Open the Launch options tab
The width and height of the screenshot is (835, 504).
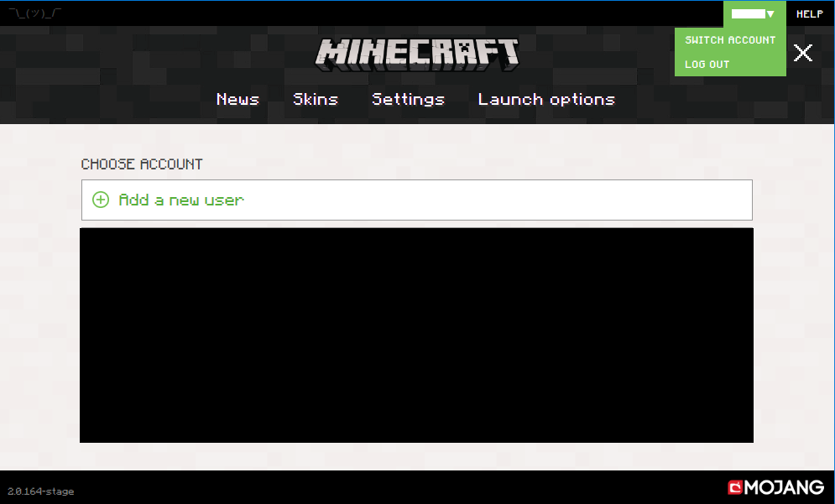click(546, 99)
